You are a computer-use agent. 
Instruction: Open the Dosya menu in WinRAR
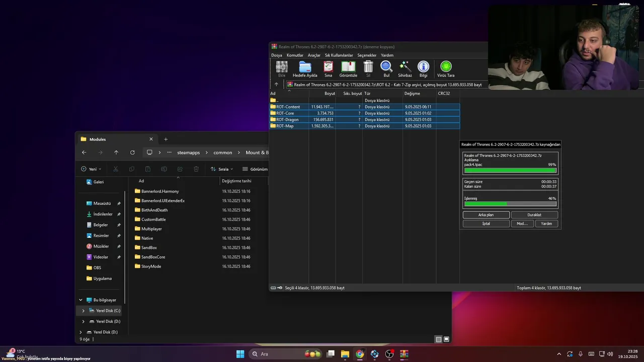coord(277,55)
